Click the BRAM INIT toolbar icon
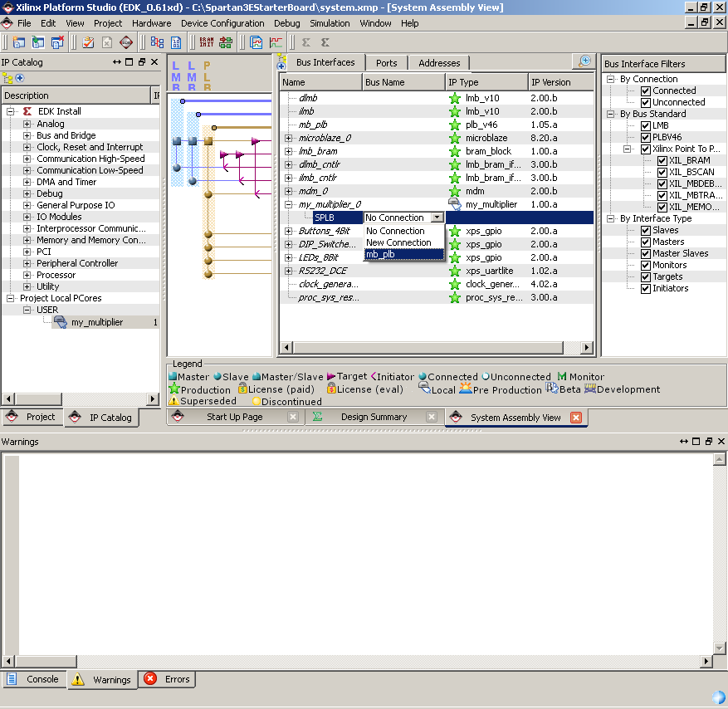728x709 pixels. click(207, 42)
